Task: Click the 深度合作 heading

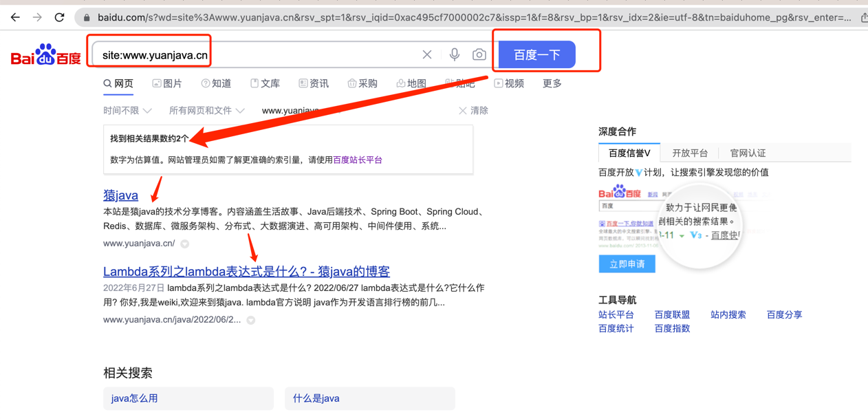Action: (617, 131)
